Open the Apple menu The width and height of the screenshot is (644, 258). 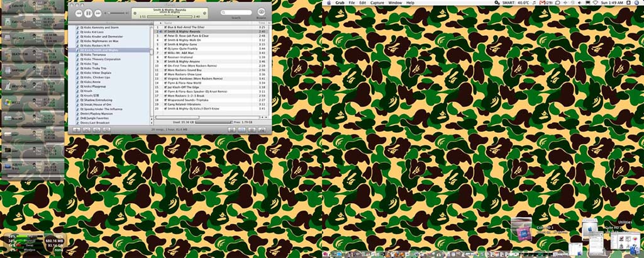click(328, 3)
